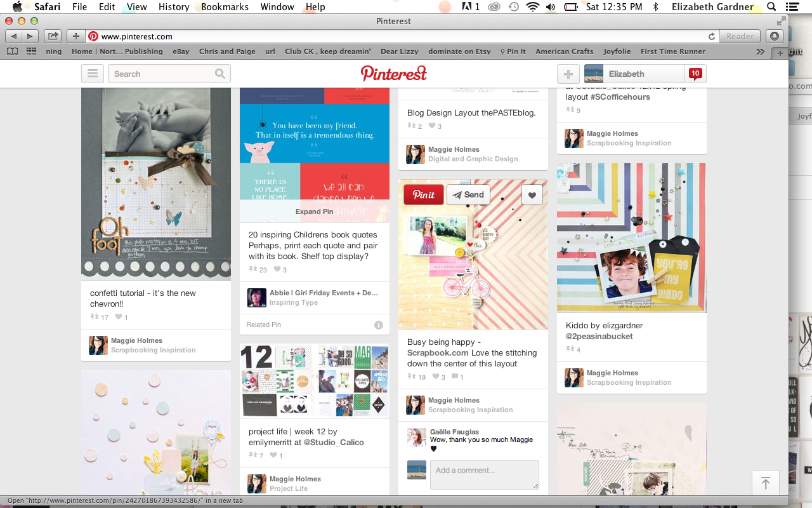Click the Blog Design Layout thePASTEblog text
Screen dimensions: 812x508
pyautogui.click(x=471, y=112)
